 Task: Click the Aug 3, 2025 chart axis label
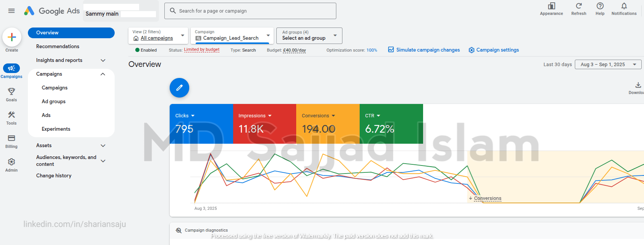tap(206, 208)
